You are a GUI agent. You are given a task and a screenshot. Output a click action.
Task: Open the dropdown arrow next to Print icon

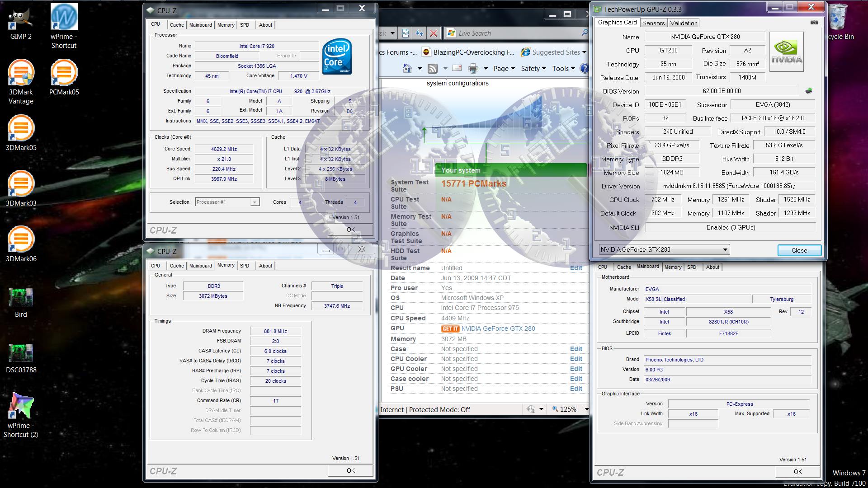486,69
